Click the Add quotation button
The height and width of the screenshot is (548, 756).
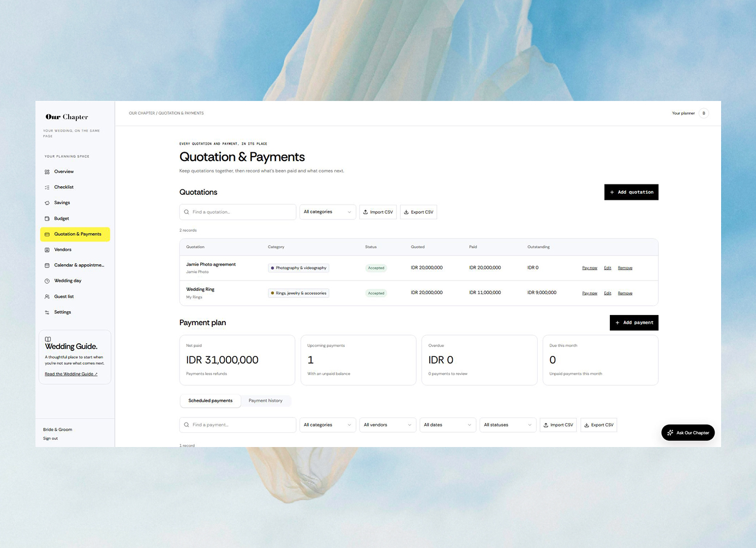[631, 192]
